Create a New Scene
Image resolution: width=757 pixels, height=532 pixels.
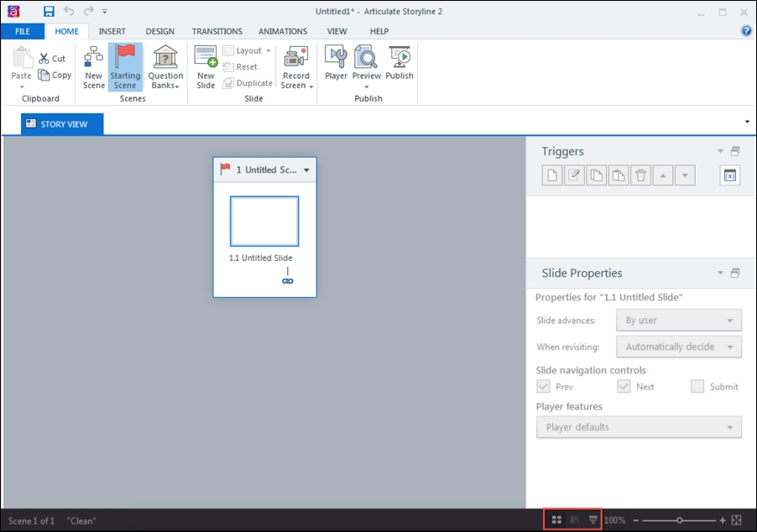pos(94,68)
